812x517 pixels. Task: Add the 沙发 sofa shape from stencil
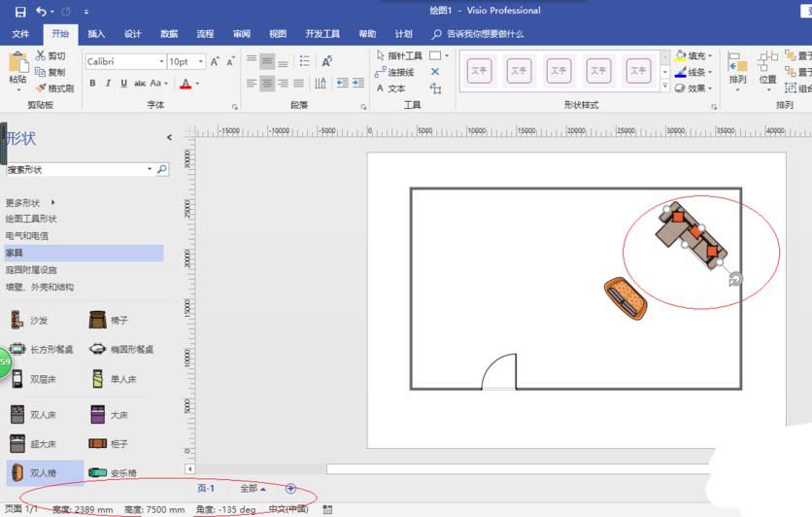coord(29,320)
